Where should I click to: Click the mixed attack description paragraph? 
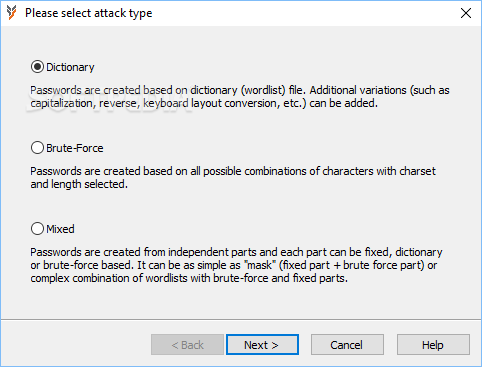pos(236,265)
